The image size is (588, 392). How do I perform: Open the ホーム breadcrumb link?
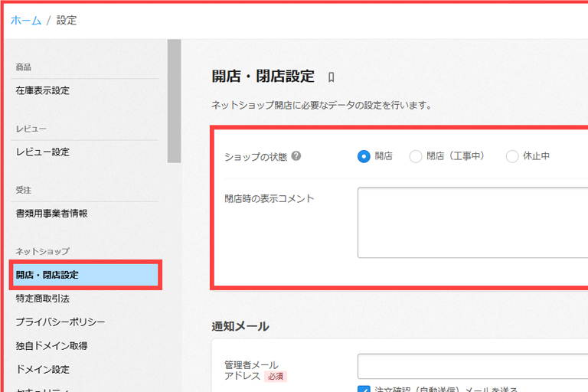click(x=26, y=20)
